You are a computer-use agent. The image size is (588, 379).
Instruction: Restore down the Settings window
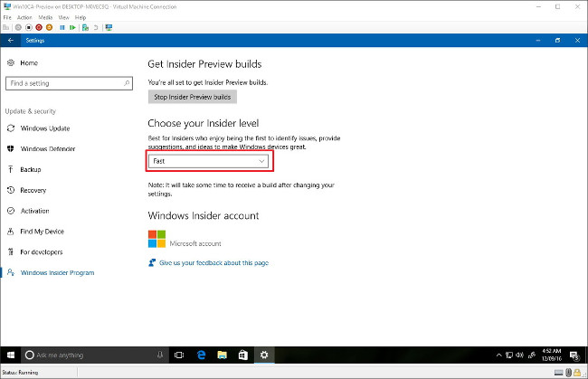point(557,40)
